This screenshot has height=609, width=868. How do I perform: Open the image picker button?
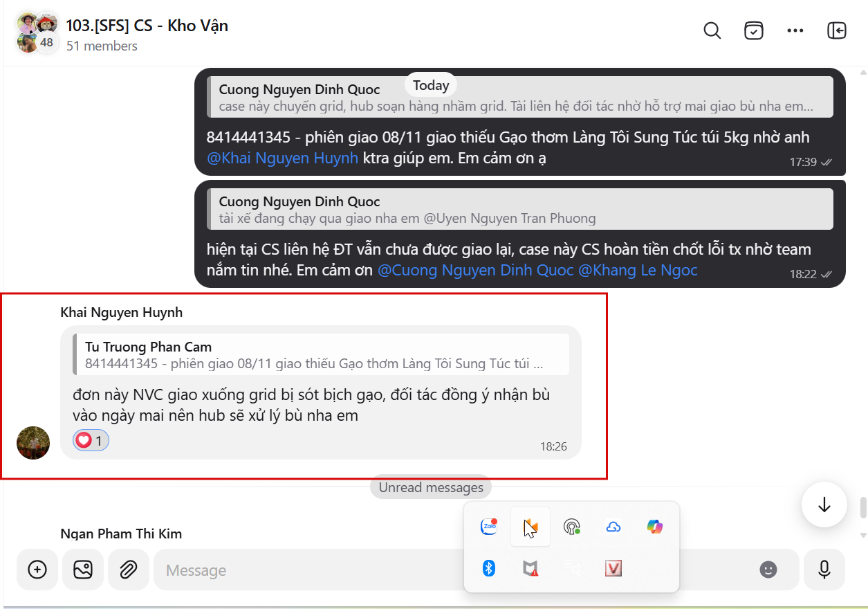(83, 570)
